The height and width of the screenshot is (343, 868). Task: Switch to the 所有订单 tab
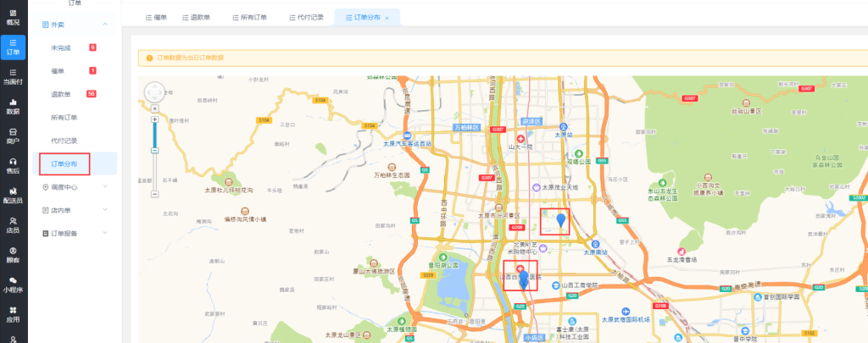click(248, 17)
